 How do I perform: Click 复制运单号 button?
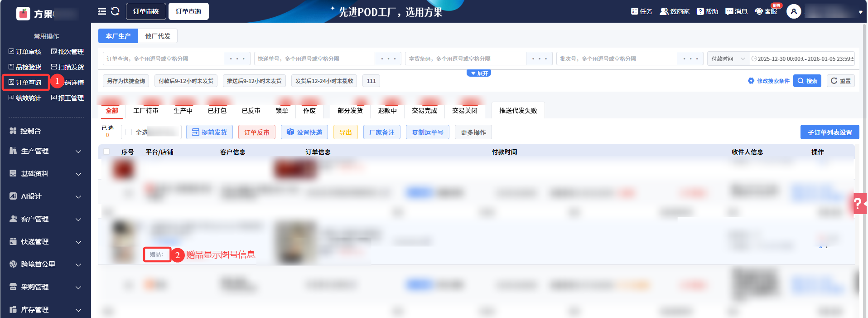428,132
